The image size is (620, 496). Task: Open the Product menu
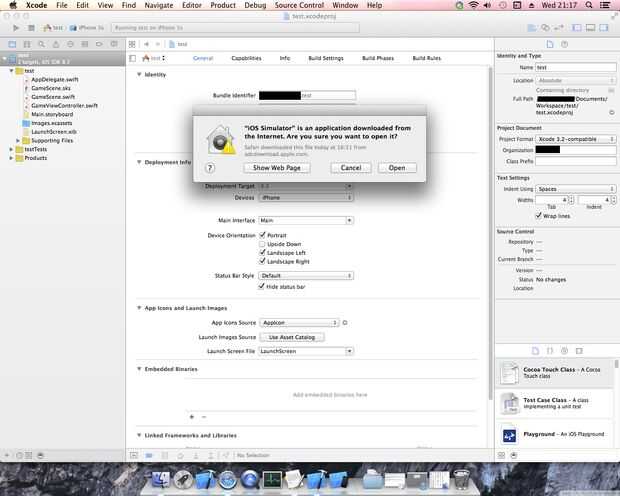point(223,5)
